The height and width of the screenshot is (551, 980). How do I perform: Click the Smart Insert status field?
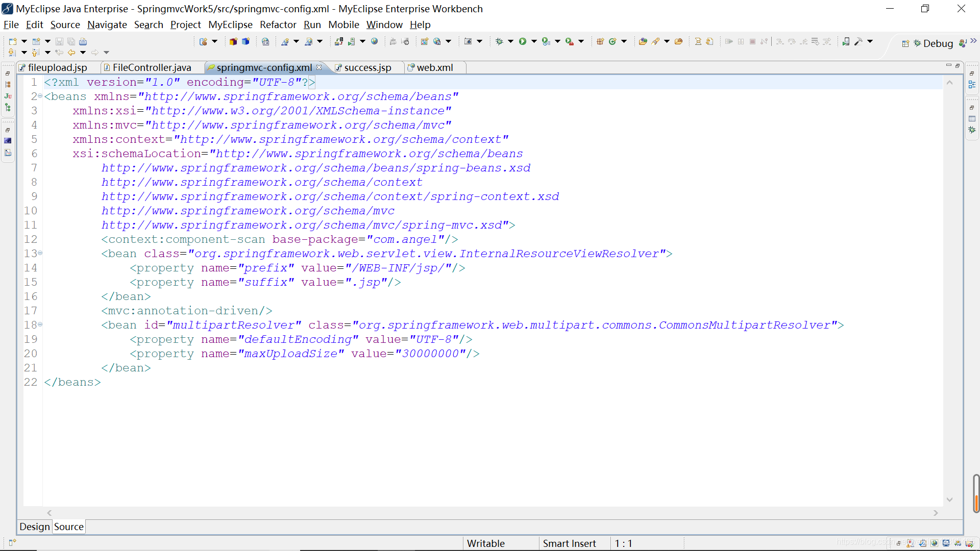coord(569,543)
